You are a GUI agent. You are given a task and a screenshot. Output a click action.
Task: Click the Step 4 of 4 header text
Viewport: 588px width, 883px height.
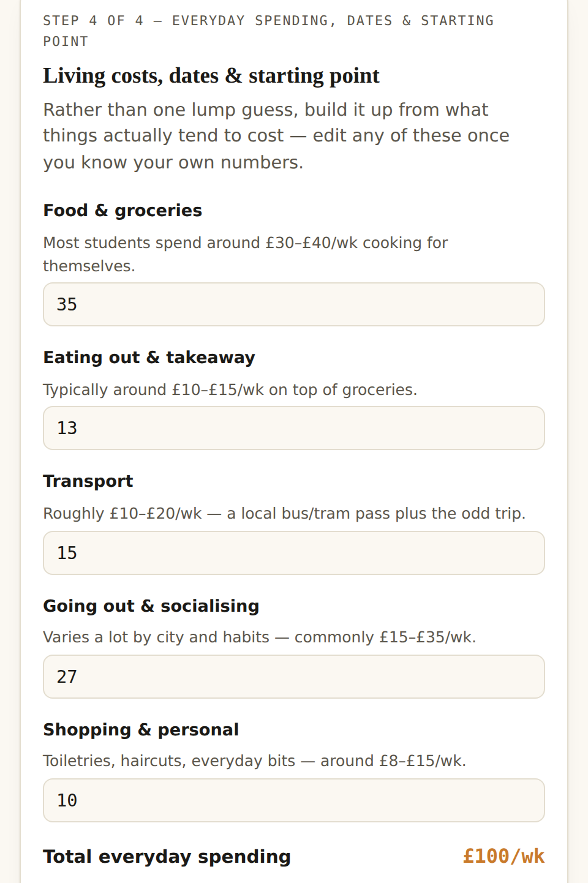pos(268,31)
